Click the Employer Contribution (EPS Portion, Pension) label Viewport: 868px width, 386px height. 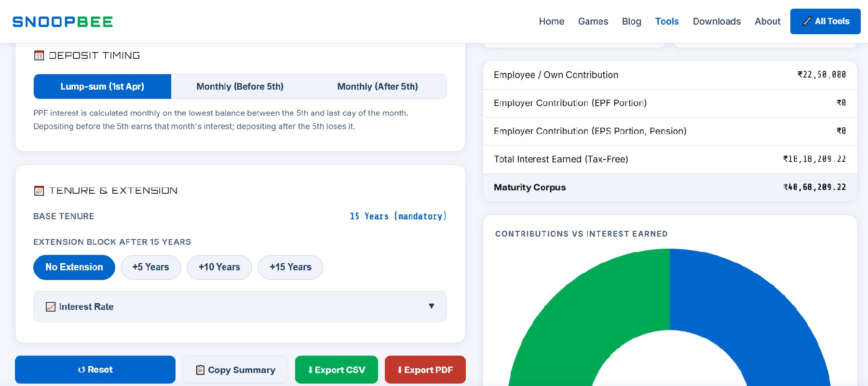[x=590, y=131]
